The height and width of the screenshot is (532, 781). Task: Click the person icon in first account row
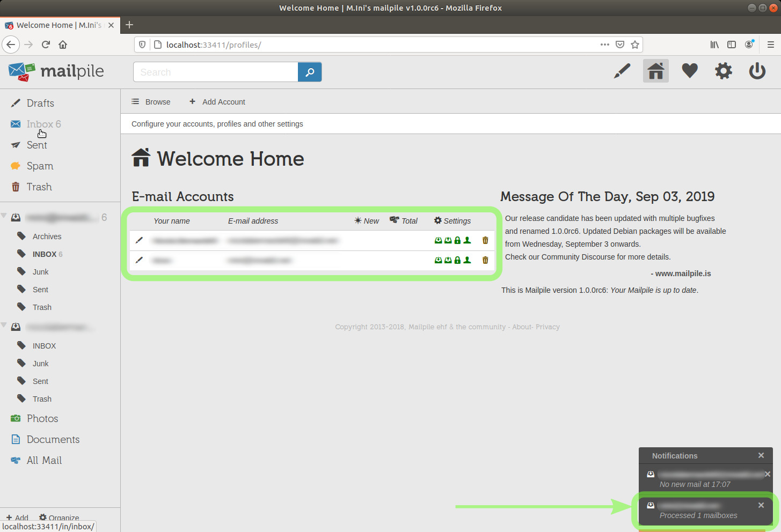pos(467,240)
